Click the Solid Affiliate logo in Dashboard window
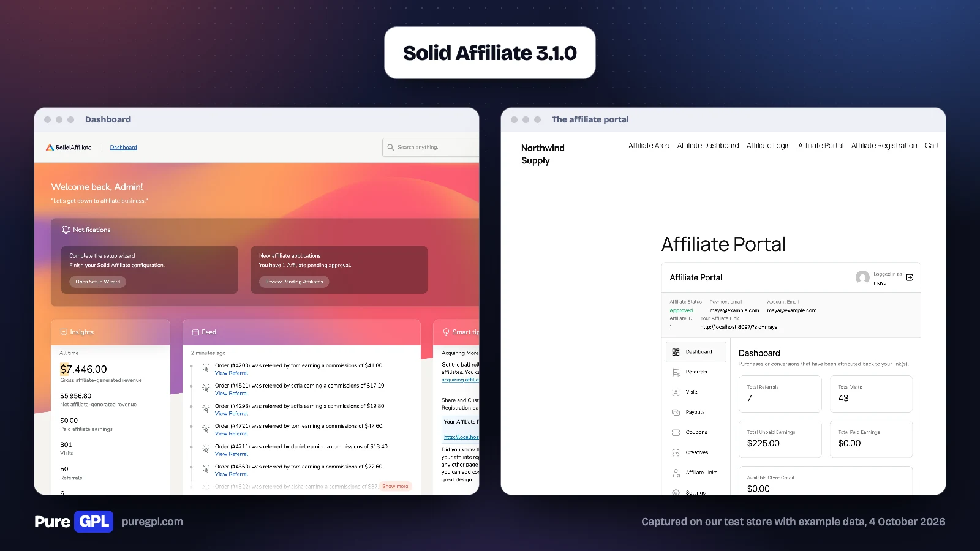 [69, 148]
